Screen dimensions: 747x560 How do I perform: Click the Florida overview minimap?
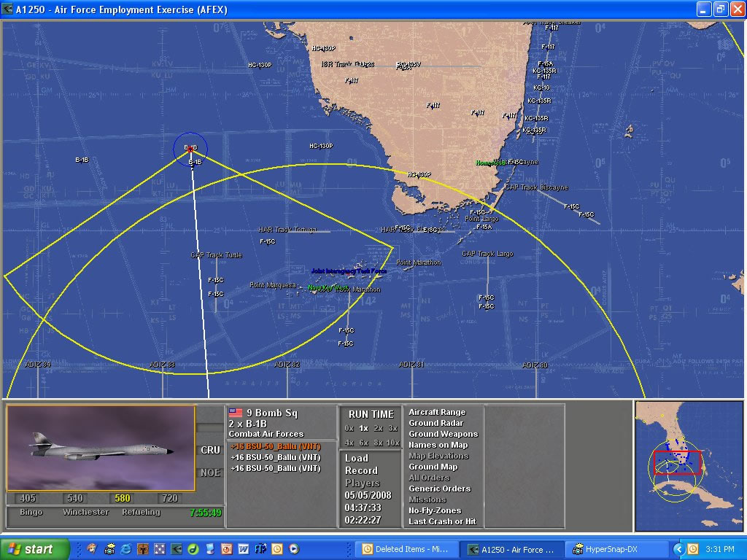[689, 465]
